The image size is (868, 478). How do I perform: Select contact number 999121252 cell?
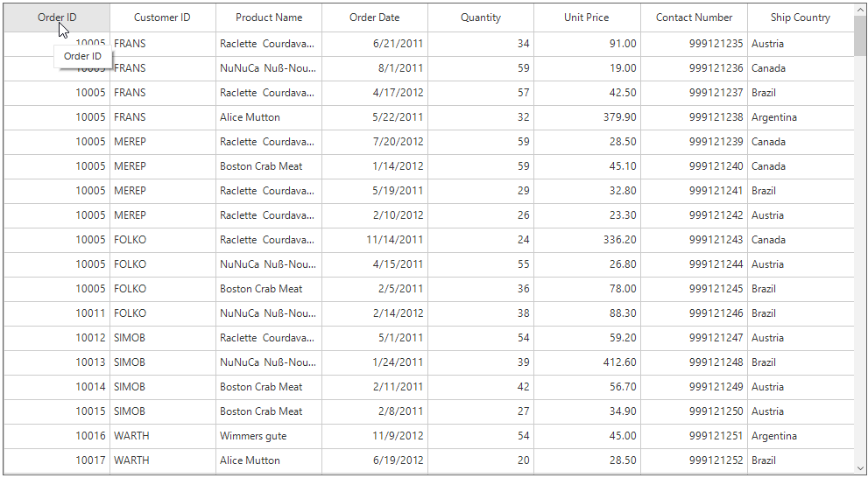pyautogui.click(x=694, y=460)
